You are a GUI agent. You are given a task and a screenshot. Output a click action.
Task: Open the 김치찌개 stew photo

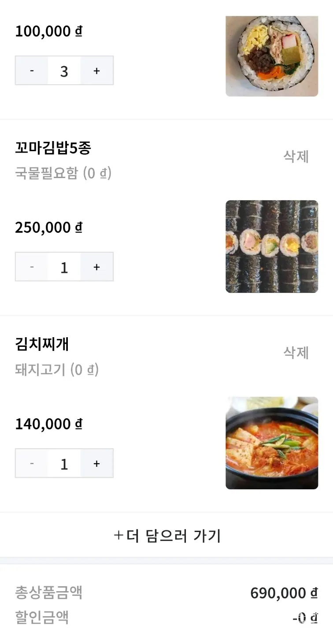pos(272,443)
